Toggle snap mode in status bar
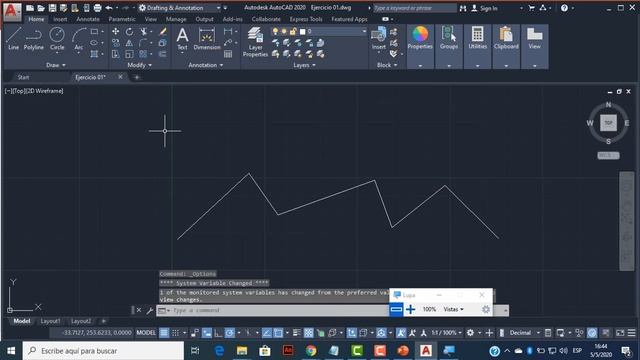The image size is (640, 360). pos(176,333)
